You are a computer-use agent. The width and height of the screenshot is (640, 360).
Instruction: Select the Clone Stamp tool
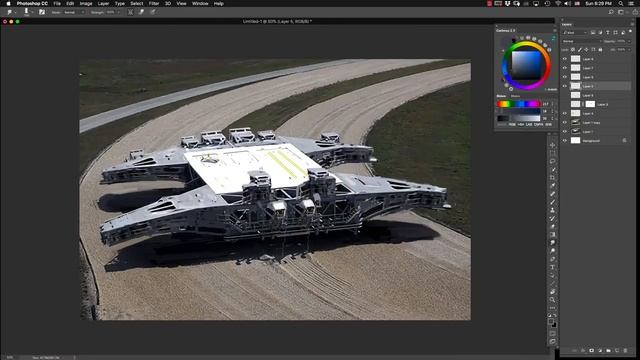[553, 211]
